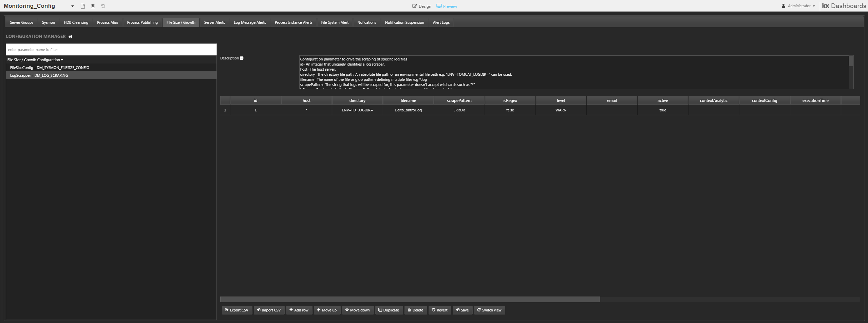Click the Export CSV button
Viewport: 868px width, 323px height.
[237, 310]
